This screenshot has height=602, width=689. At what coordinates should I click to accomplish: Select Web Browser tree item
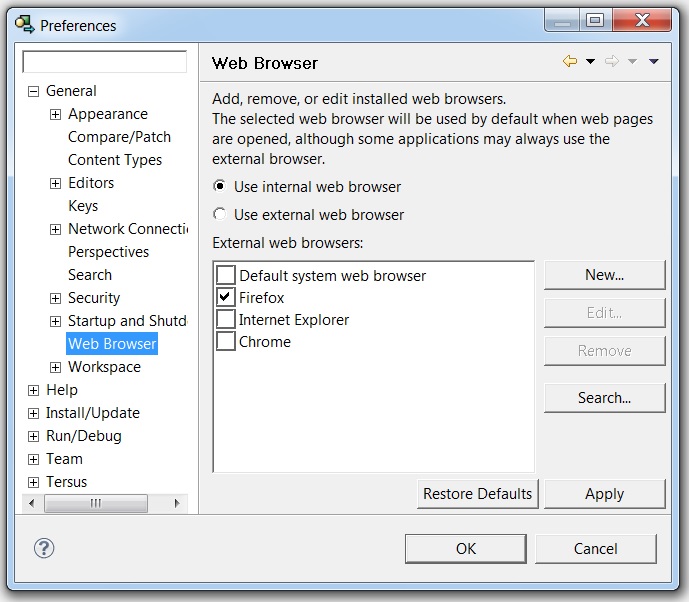click(x=112, y=344)
